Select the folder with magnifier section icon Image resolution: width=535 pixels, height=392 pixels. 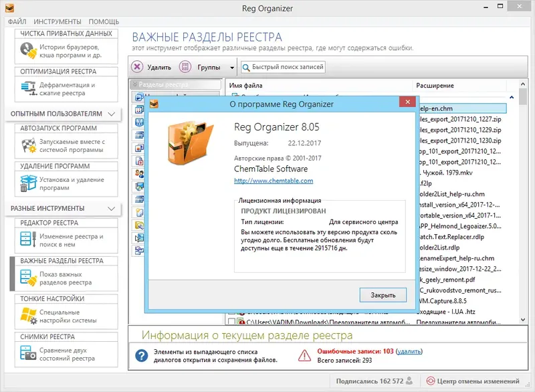click(139, 225)
